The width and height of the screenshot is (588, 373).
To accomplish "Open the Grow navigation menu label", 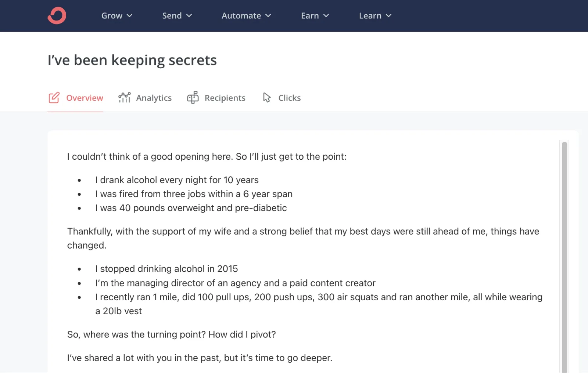I will [x=112, y=16].
